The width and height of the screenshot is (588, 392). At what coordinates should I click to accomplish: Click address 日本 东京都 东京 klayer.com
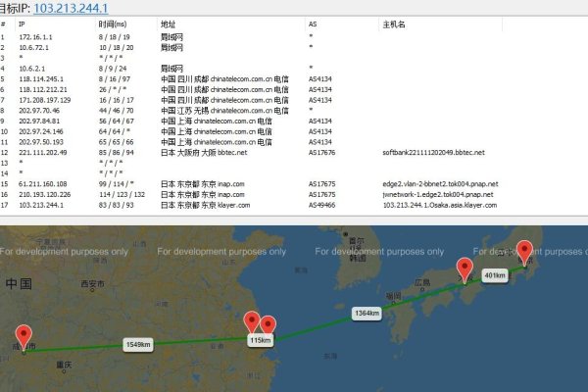(205, 205)
